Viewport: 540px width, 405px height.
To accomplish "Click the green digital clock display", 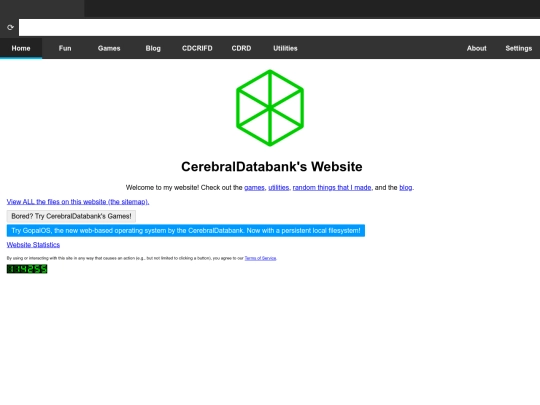I will click(x=27, y=269).
